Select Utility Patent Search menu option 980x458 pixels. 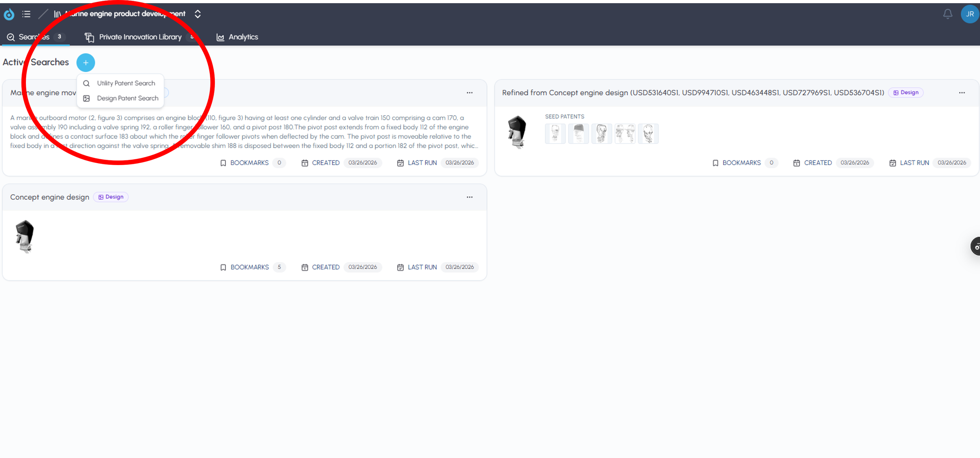click(x=125, y=83)
